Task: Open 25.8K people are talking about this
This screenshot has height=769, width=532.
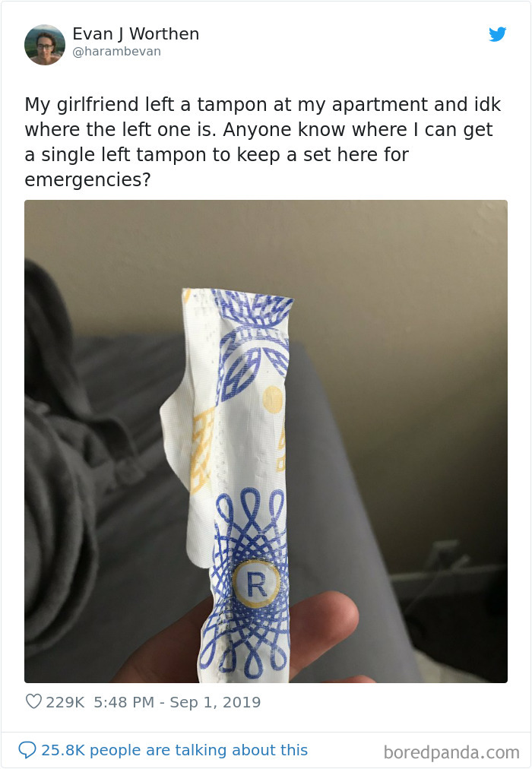Action: point(175,750)
